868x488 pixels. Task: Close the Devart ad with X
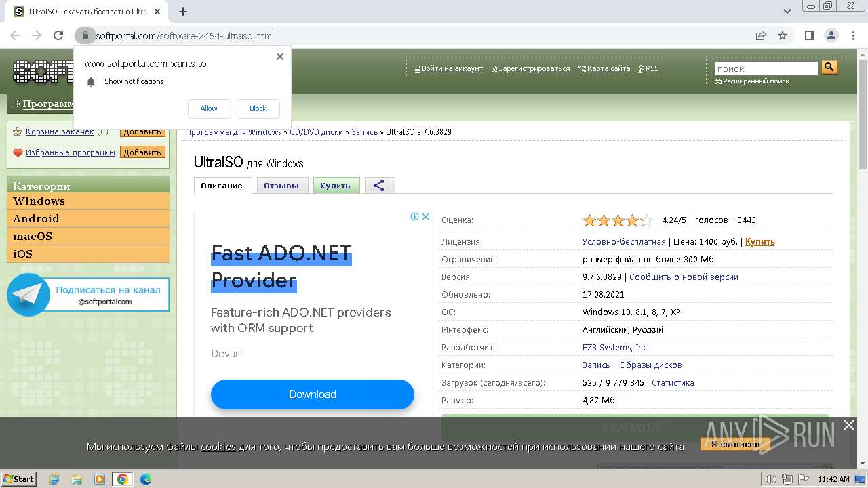(425, 216)
